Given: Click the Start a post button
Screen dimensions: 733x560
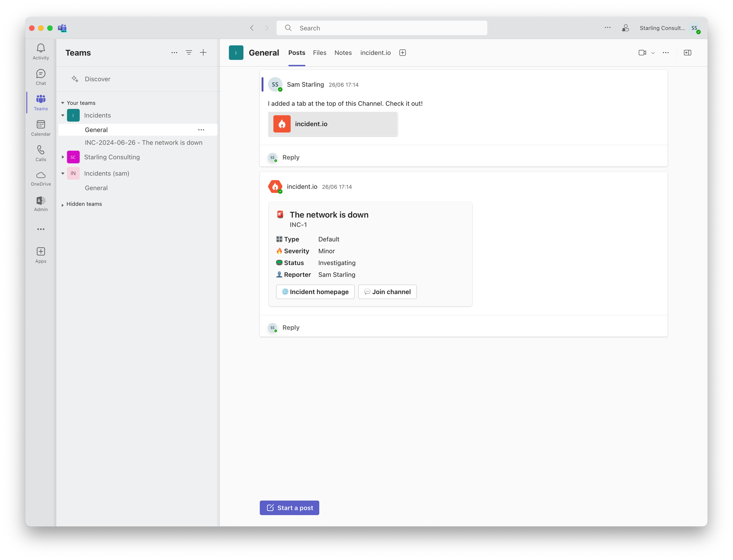Looking at the screenshot, I should click(289, 508).
